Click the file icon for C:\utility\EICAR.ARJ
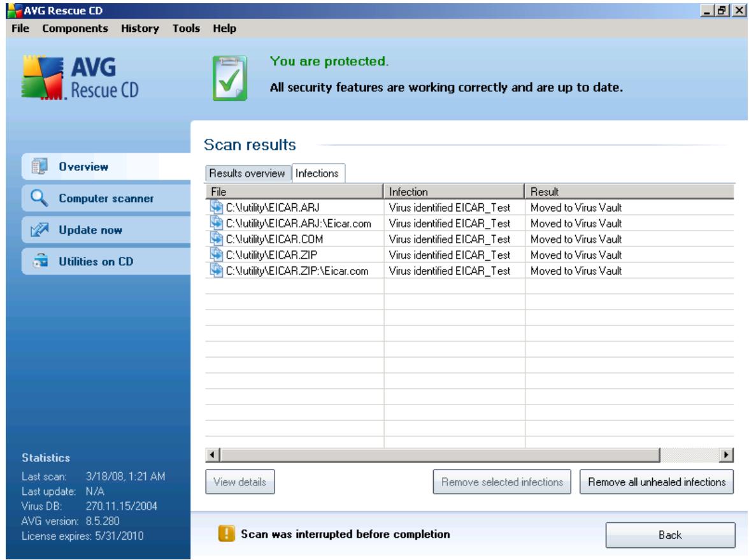Viewport: 749px width, 560px height. (x=217, y=208)
